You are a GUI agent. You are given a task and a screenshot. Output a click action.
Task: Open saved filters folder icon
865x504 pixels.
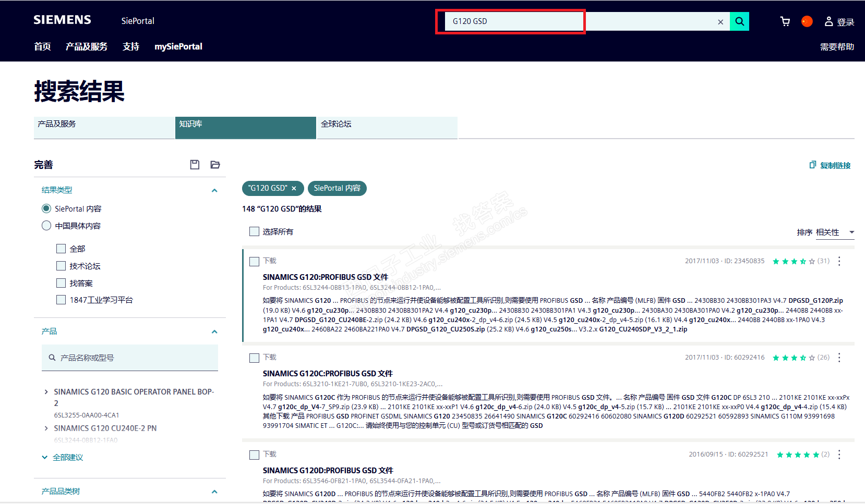[215, 165]
